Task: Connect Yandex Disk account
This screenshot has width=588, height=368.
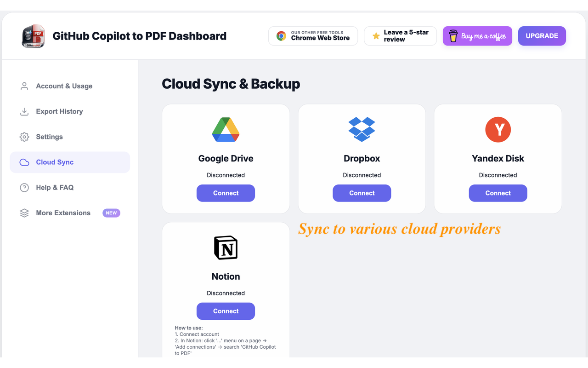Action: pyautogui.click(x=498, y=193)
